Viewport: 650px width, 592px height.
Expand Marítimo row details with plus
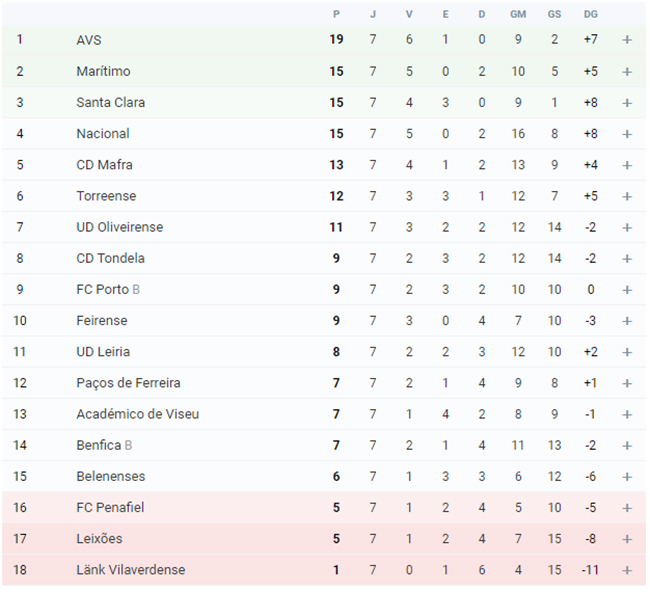click(x=627, y=72)
